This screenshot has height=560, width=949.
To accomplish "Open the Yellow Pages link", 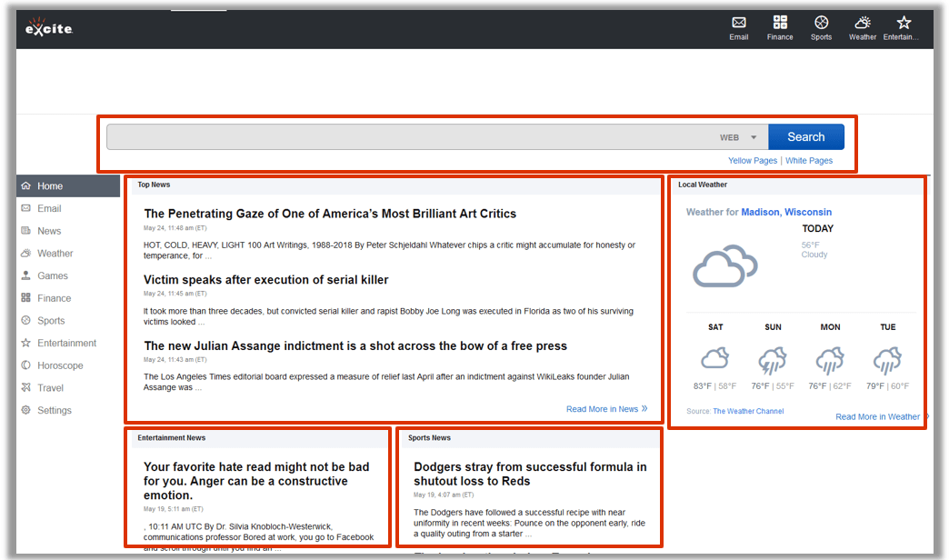I will 752,161.
